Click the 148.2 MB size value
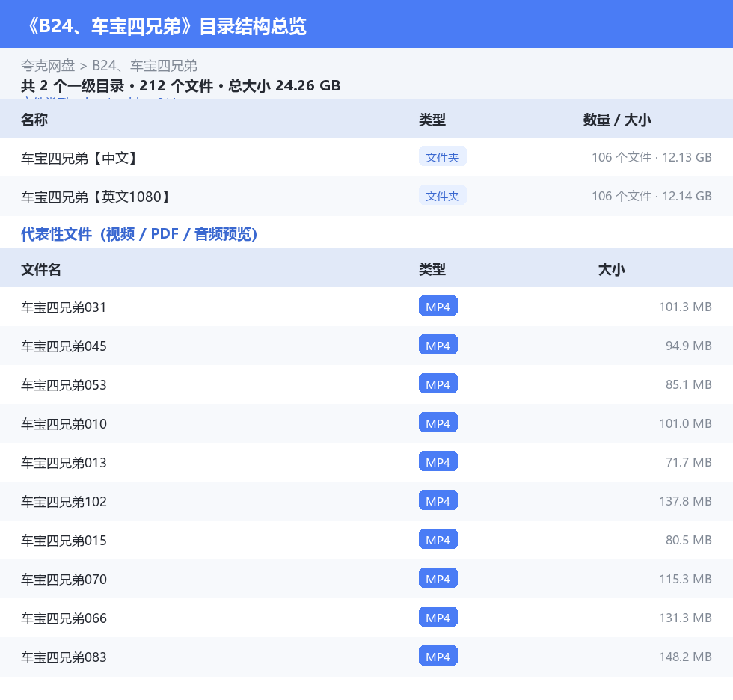Screen dimensions: 733x700 pyautogui.click(x=685, y=656)
